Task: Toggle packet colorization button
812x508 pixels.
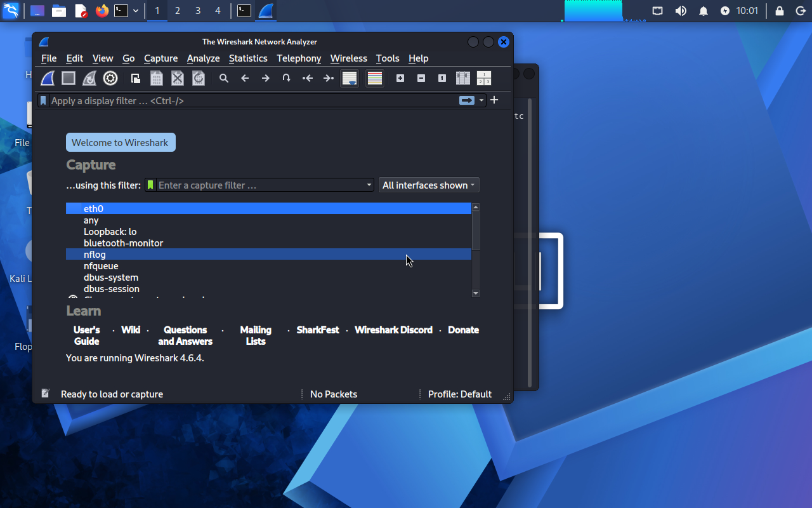Action: (375, 78)
